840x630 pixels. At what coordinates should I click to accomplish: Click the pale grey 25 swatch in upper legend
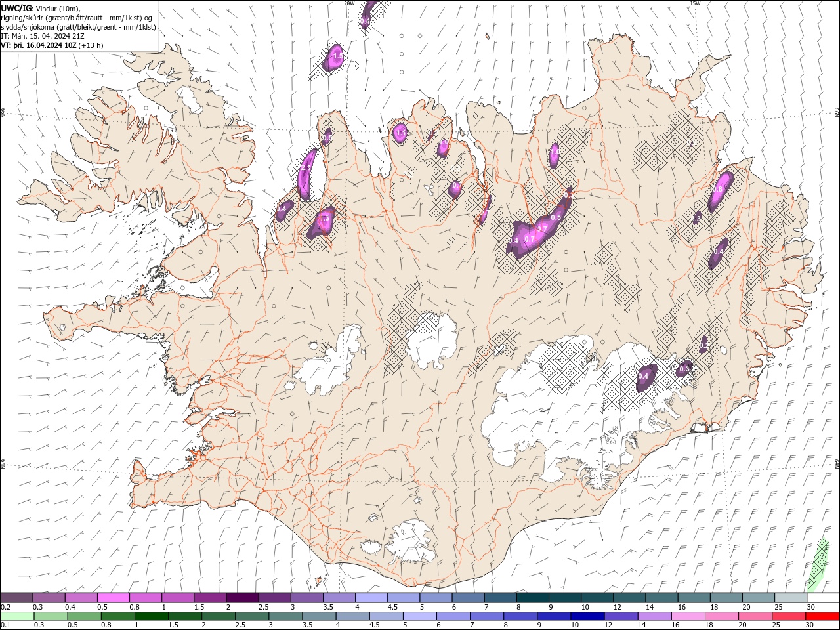pyautogui.click(x=790, y=597)
